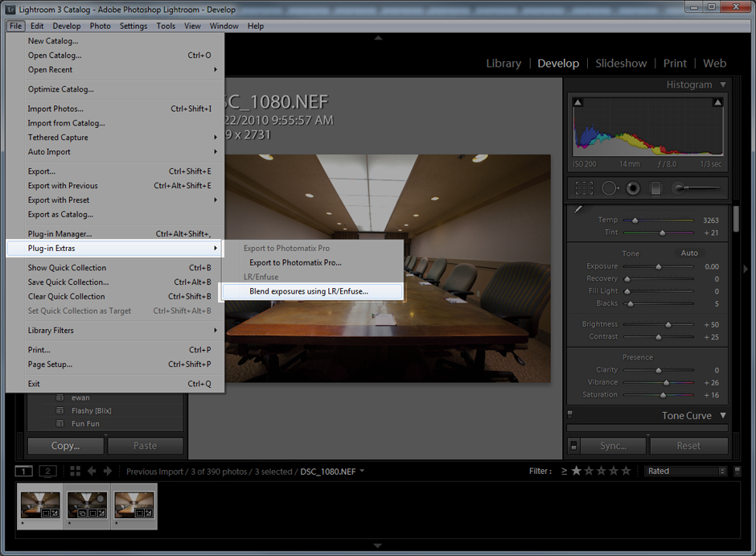
Task: Open the Plug-in Manager… entry
Action: (115, 234)
